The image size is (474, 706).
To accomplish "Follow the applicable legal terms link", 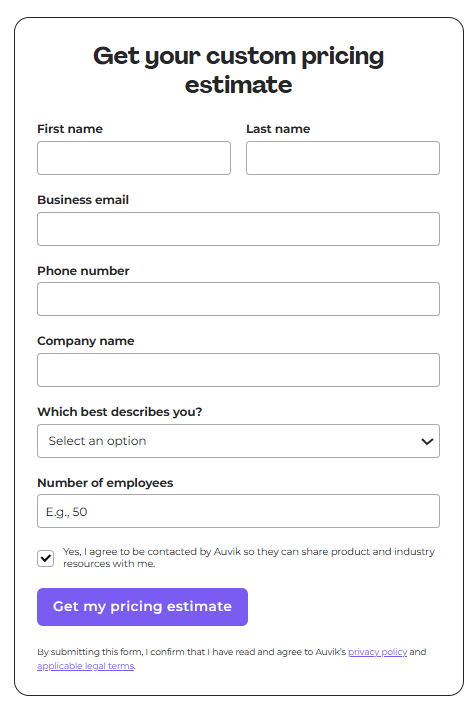I will pyautogui.click(x=86, y=666).
